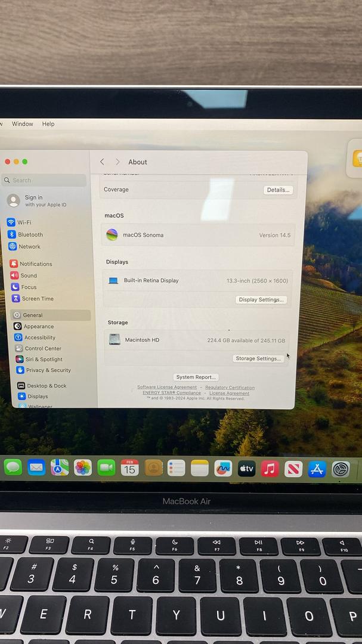
Task: Select General in the sidebar
Action: click(x=51, y=315)
